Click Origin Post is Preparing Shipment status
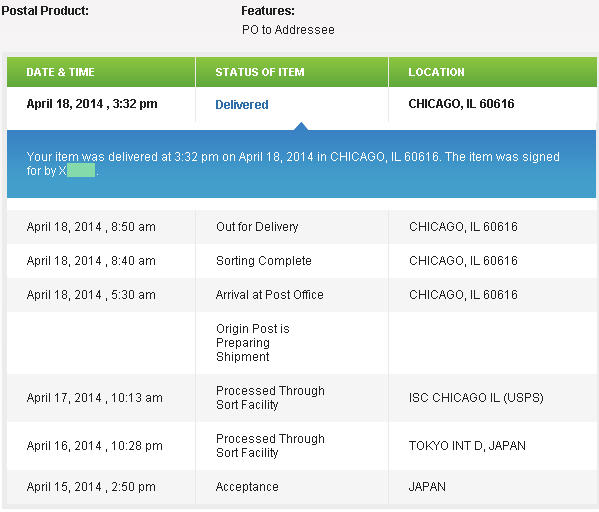599x512 pixels. pos(253,343)
